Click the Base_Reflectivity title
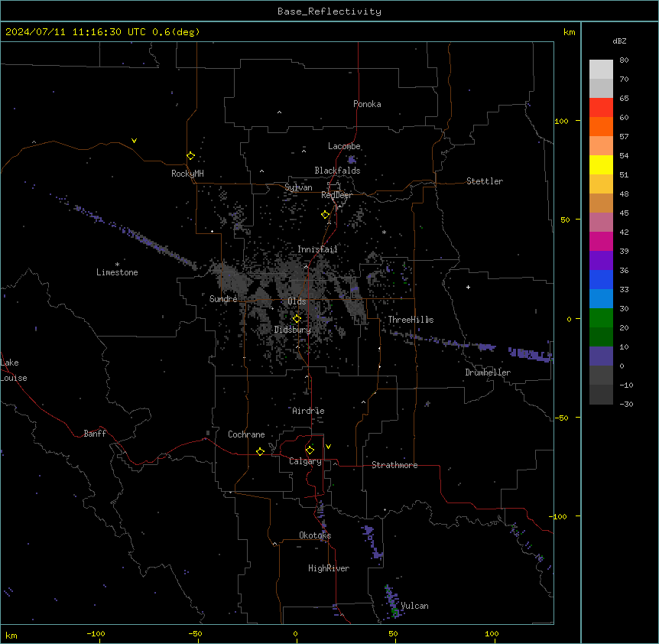Image resolution: width=659 pixels, height=644 pixels. click(329, 11)
